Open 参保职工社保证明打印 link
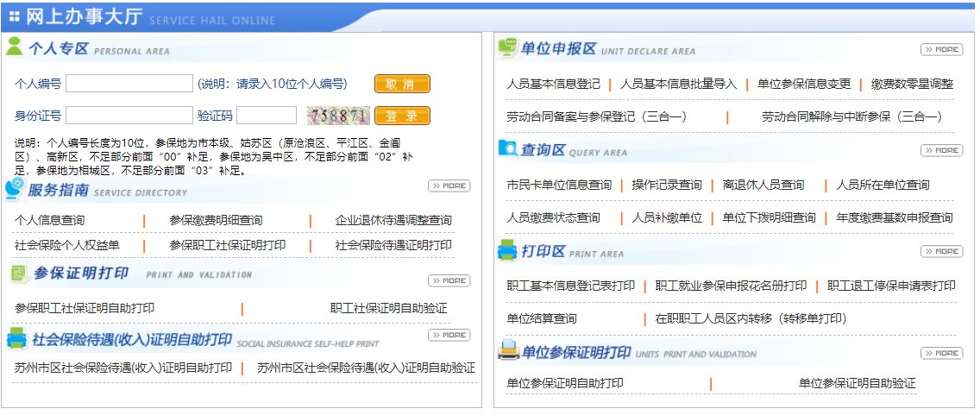This screenshot has height=415, width=980. (227, 245)
